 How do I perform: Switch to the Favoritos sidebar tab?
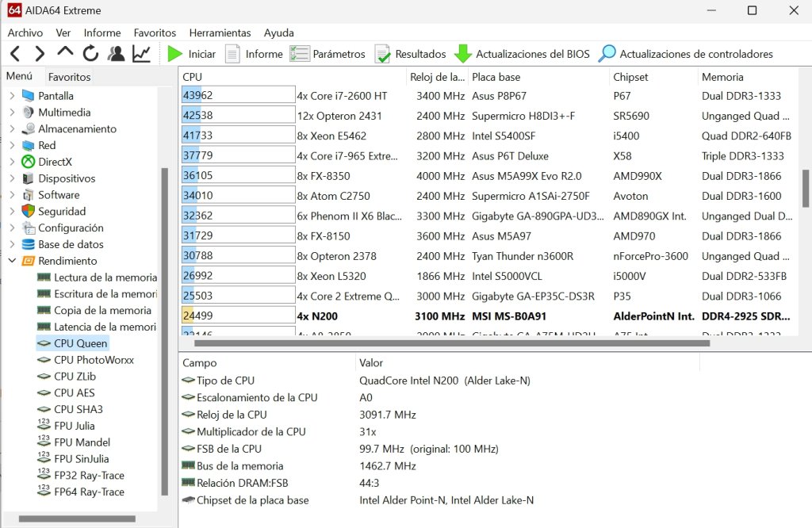[x=70, y=77]
